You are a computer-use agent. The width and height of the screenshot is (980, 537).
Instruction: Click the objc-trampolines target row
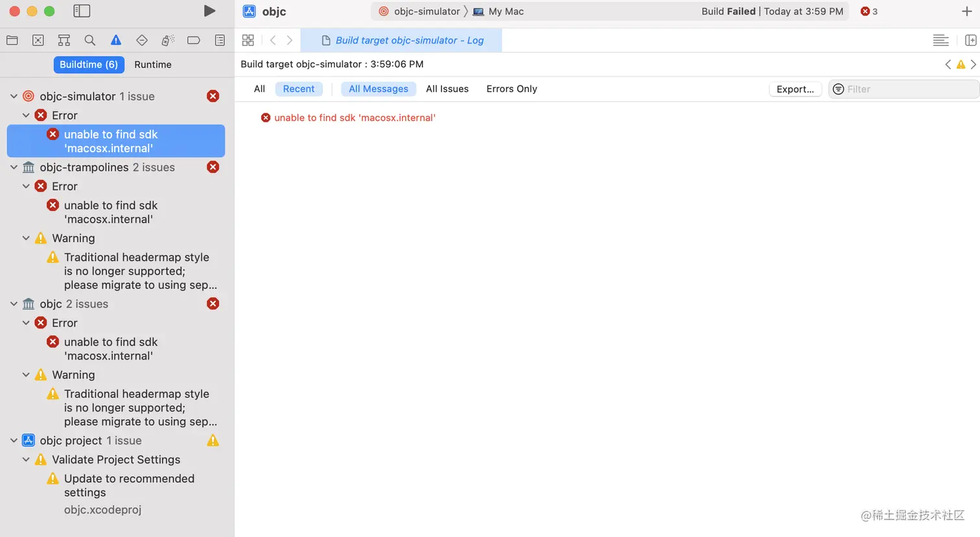pos(116,167)
